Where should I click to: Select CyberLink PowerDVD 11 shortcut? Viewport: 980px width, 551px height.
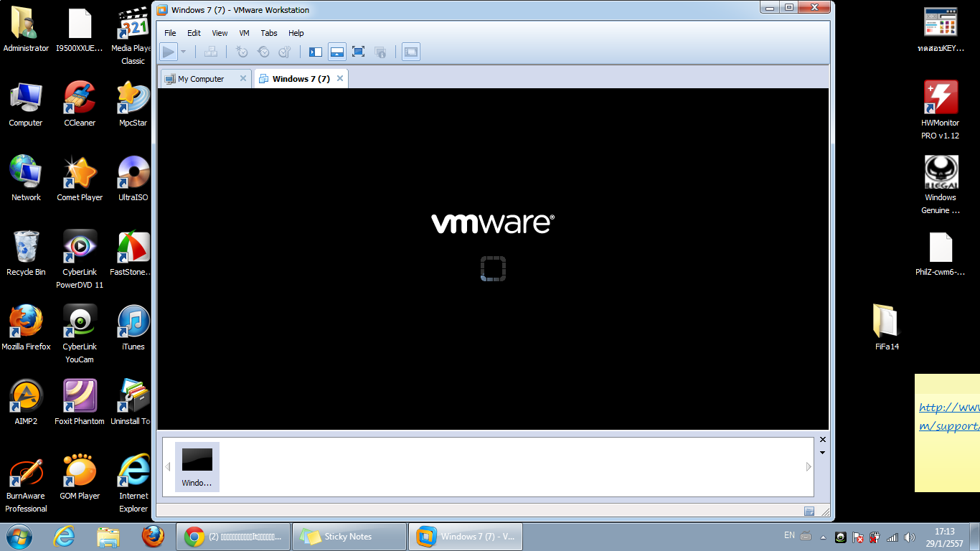(x=80, y=260)
